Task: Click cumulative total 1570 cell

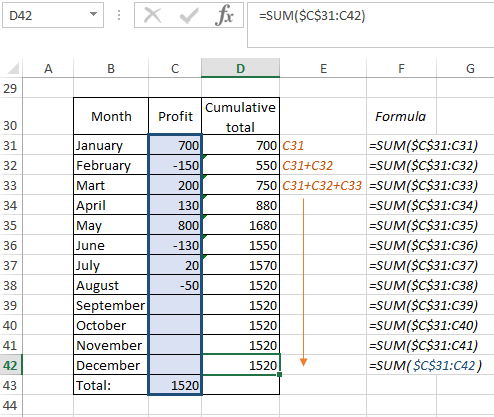Action: coord(240,265)
